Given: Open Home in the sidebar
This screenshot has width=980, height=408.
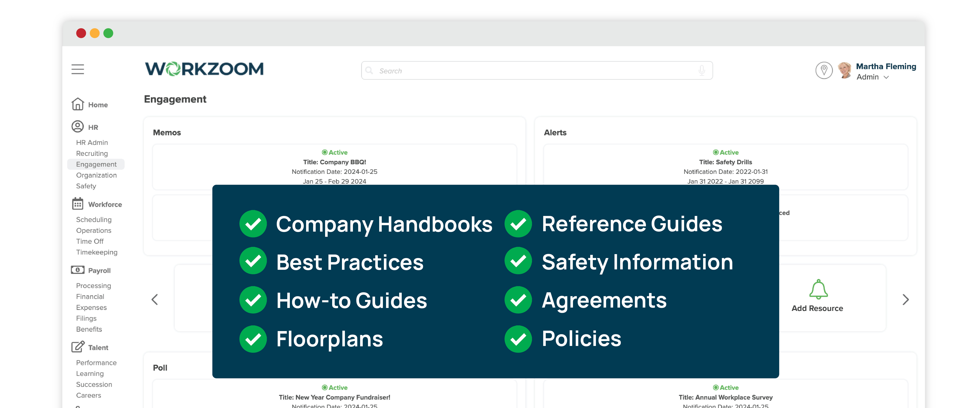Looking at the screenshot, I should coord(98,105).
